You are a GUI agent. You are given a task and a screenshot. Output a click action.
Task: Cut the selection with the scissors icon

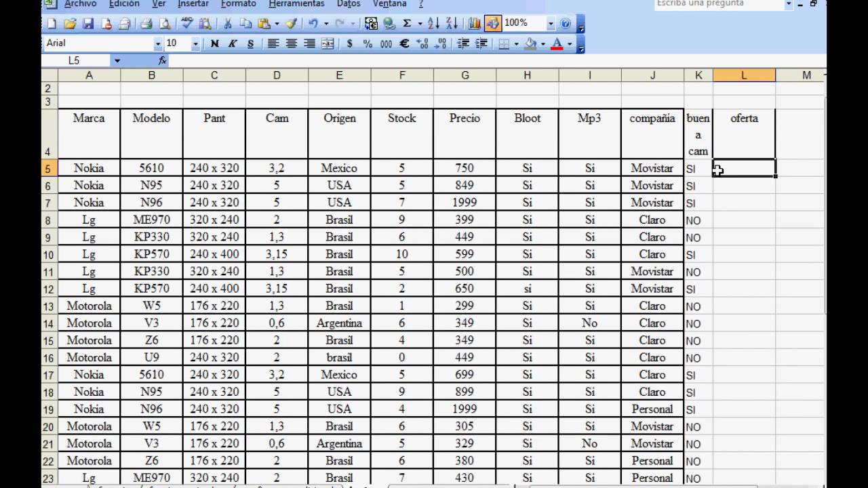pyautogui.click(x=228, y=24)
